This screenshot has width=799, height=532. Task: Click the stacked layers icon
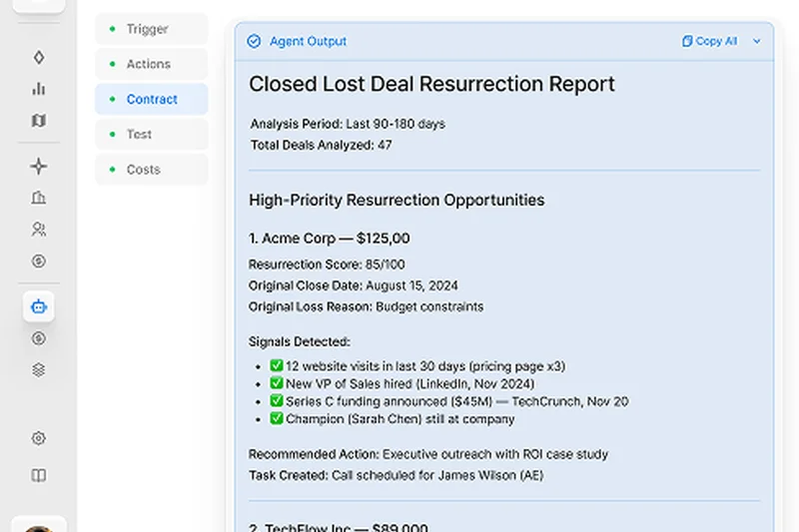39,370
